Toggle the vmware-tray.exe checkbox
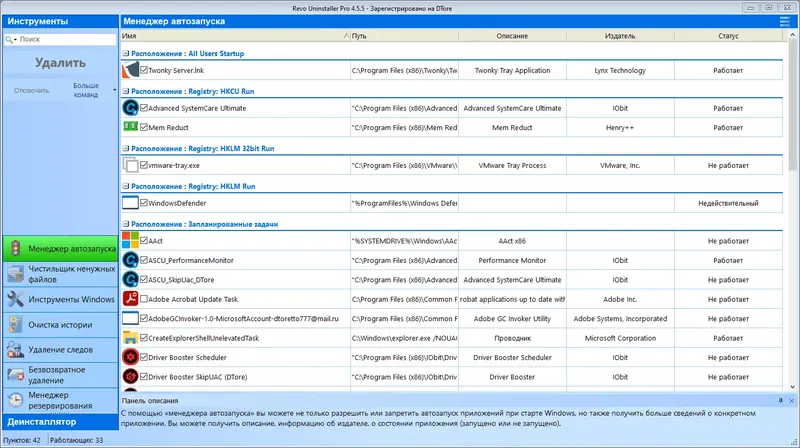 [x=144, y=165]
